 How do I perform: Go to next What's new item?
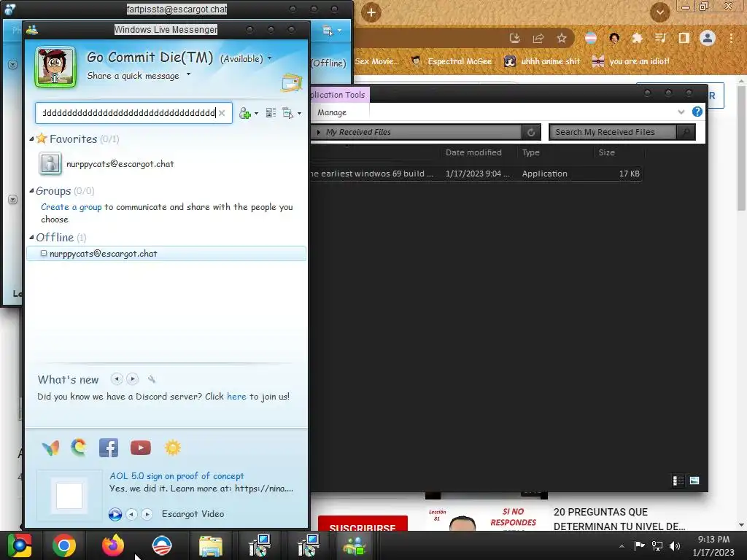point(133,378)
